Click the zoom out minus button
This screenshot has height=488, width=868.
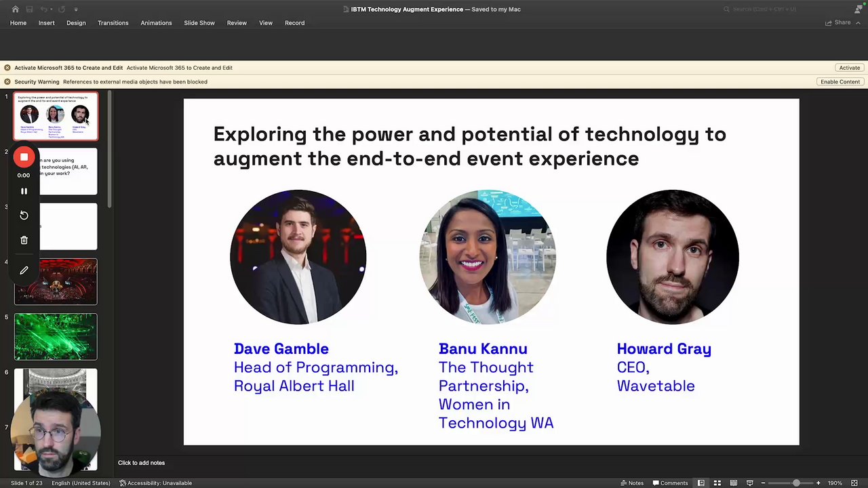tap(763, 483)
